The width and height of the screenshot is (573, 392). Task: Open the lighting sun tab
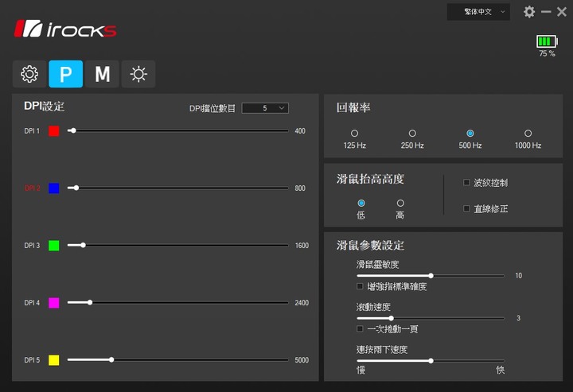[138, 74]
